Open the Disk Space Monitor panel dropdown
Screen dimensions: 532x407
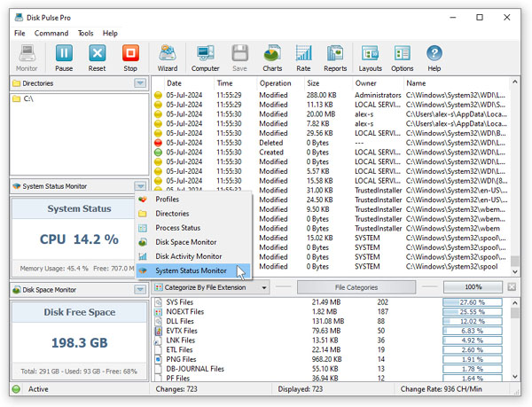[140, 290]
